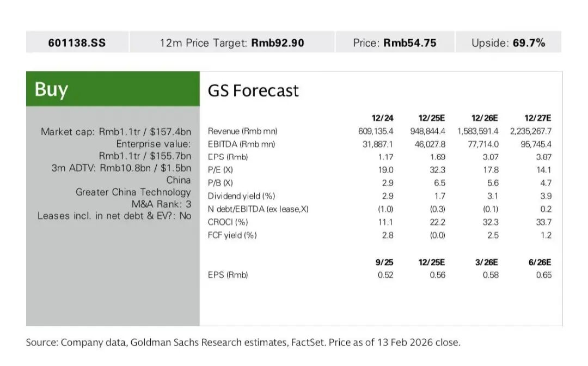Click the Revenue (Rmb mn) row label
Screen dimensions: 588x366
(x=242, y=131)
